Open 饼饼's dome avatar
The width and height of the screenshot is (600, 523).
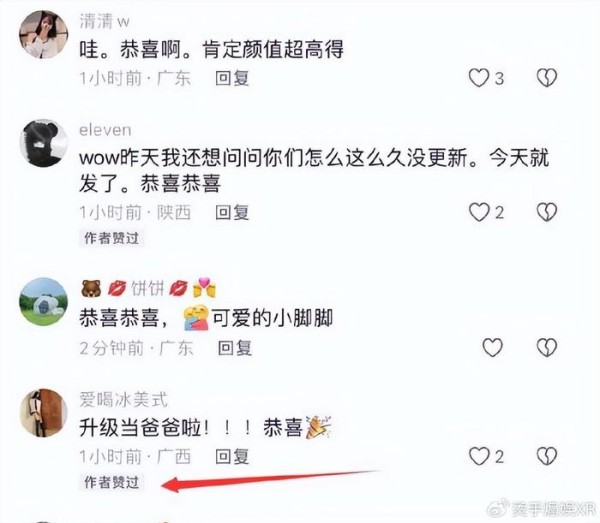point(44,301)
